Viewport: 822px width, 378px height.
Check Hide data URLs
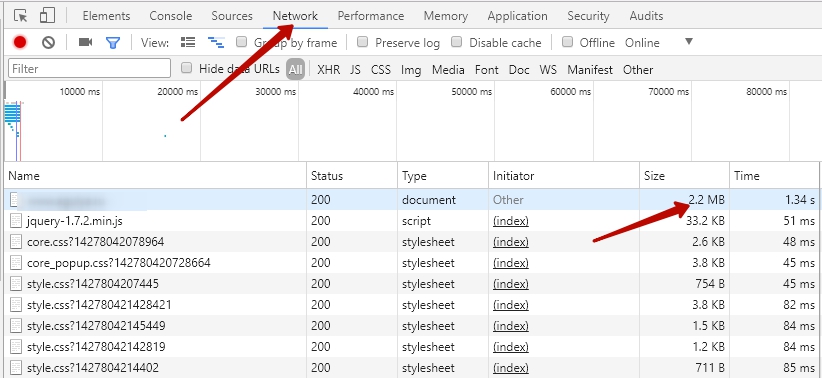[x=186, y=68]
